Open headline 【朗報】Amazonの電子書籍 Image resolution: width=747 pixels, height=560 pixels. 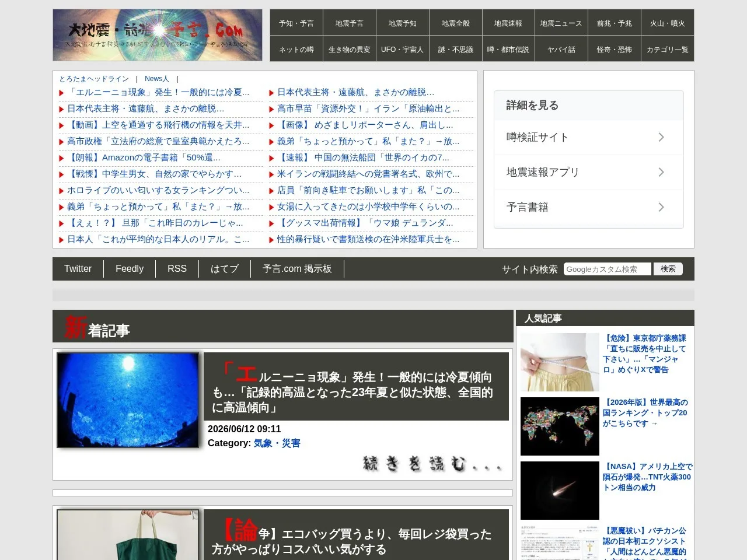[x=144, y=157]
